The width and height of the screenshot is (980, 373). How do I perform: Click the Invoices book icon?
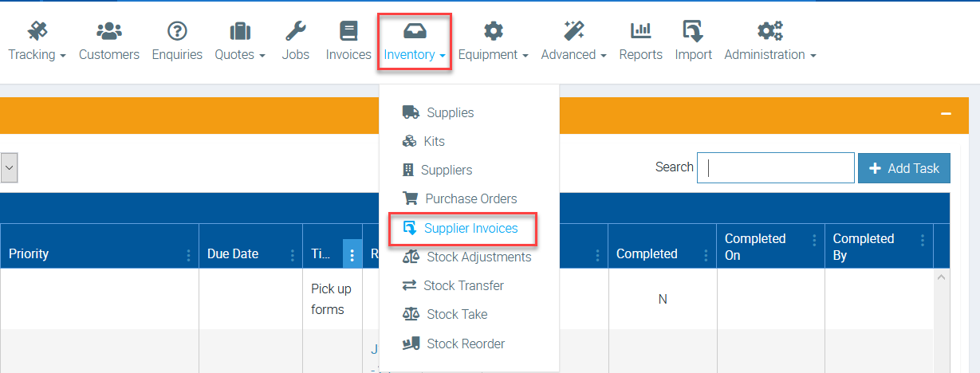pyautogui.click(x=348, y=31)
